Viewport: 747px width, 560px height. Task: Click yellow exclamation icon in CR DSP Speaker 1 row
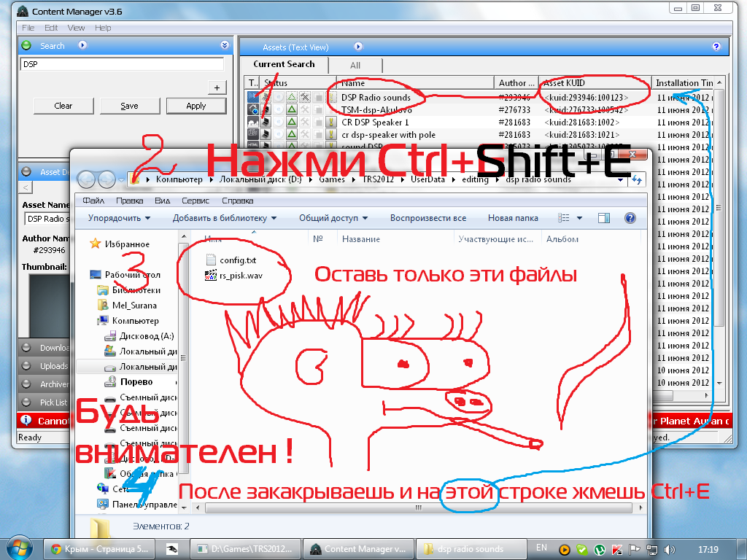[x=330, y=122]
